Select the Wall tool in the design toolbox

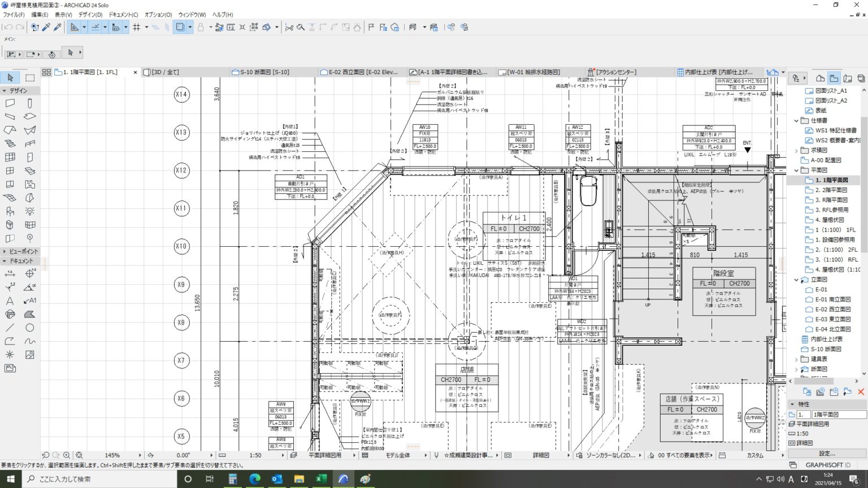pyautogui.click(x=10, y=103)
